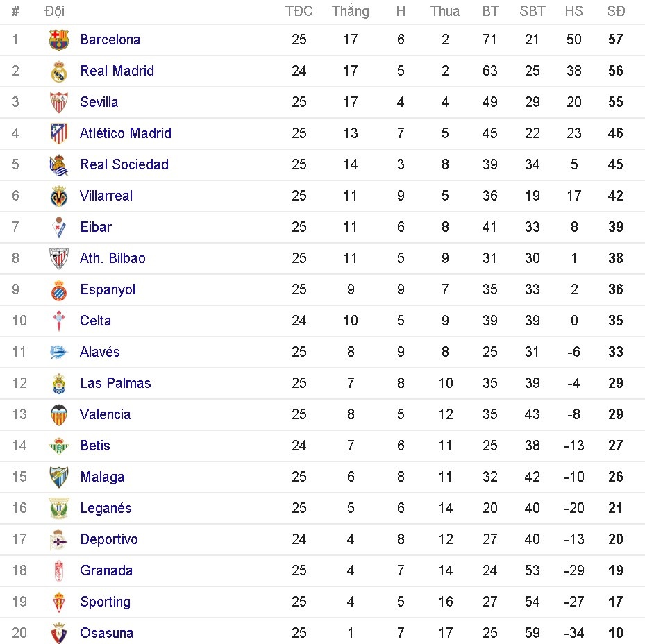Click the SĐ points column header
645x644 pixels.
(x=616, y=11)
